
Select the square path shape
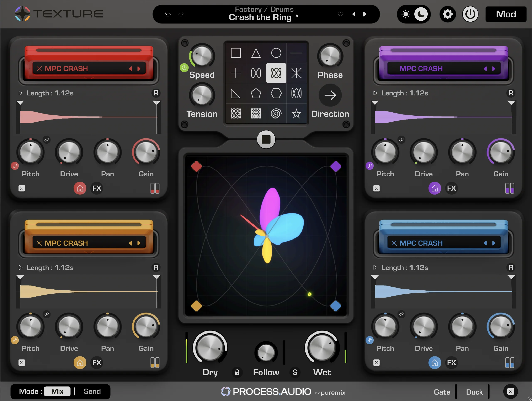coord(235,53)
